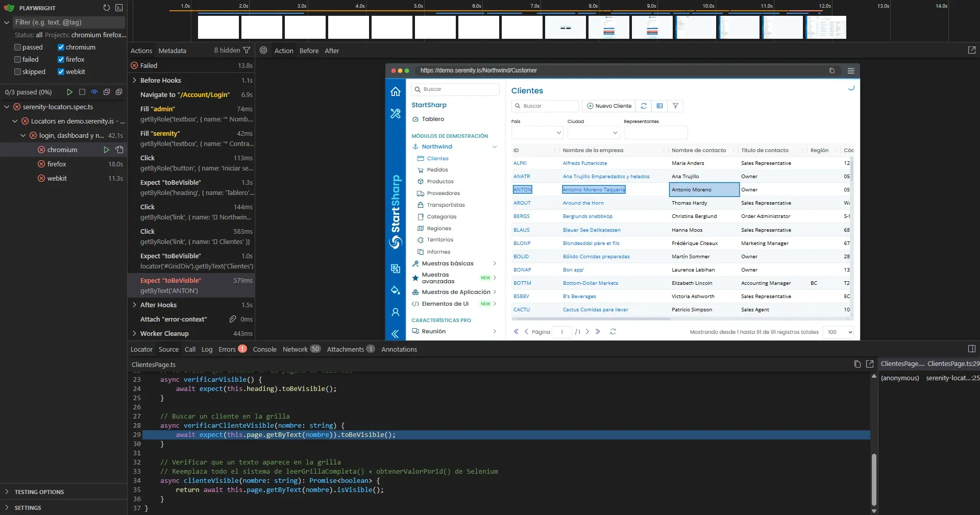Open the page size dropdown showing 100
Viewport: 980px width, 515px height.
837,332
